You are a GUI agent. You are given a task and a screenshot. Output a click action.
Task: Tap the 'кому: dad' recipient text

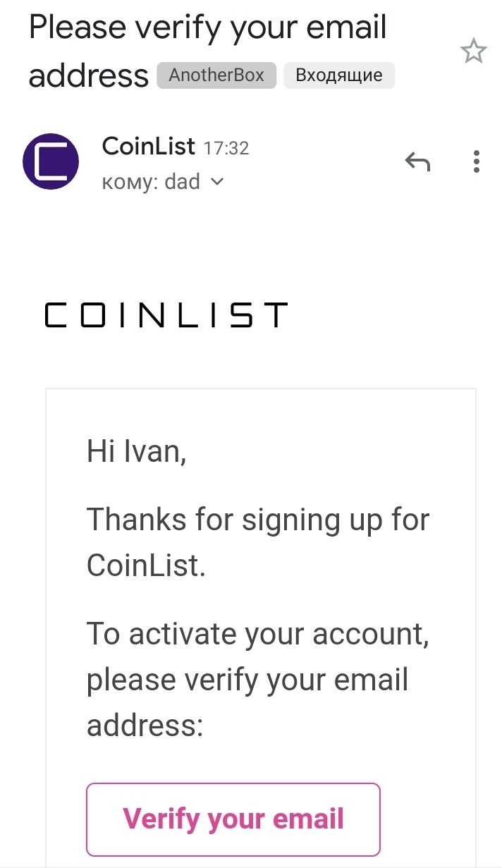tap(152, 182)
